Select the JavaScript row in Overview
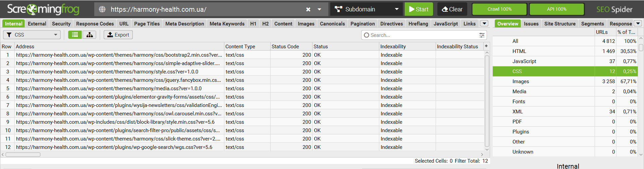Image resolution: width=644 pixels, height=169 pixels. (524, 61)
